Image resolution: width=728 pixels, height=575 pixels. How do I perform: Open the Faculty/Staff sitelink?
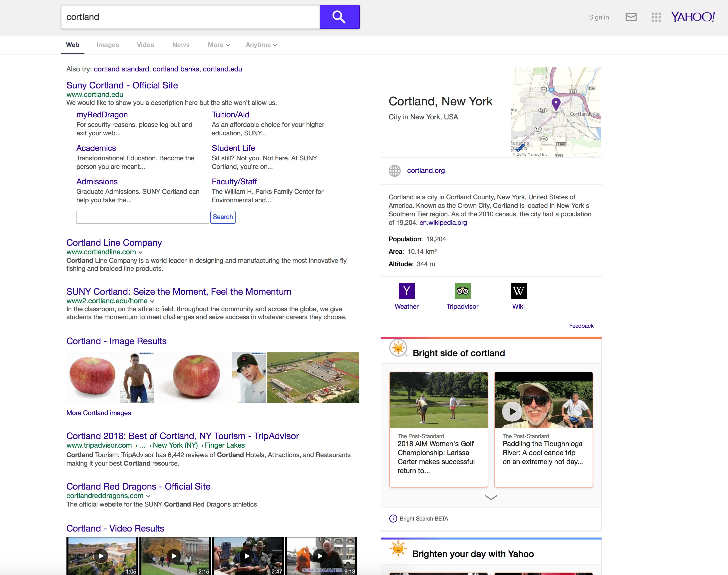(234, 181)
